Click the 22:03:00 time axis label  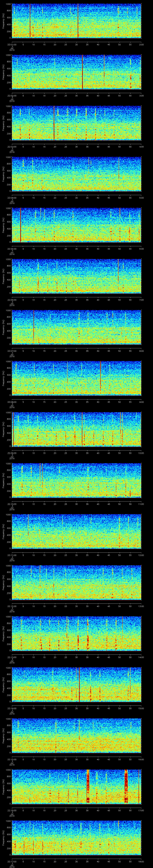(x=12, y=147)
